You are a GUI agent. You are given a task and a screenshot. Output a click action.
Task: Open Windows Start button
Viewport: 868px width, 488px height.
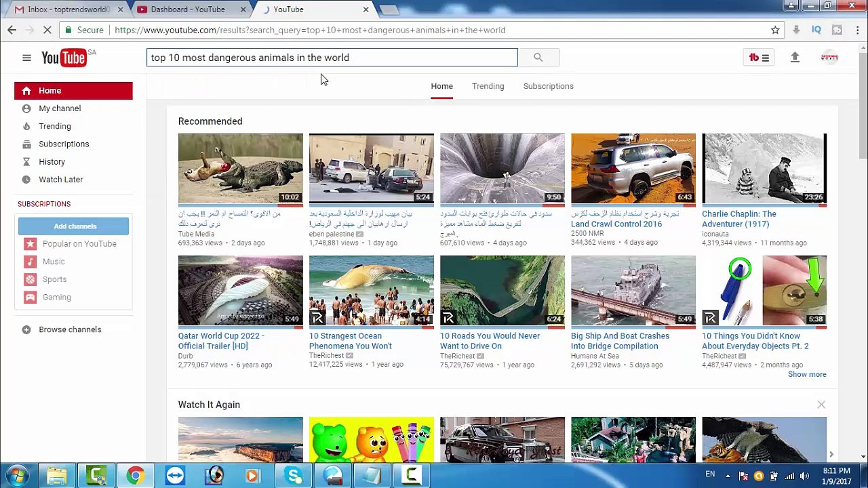click(x=16, y=475)
